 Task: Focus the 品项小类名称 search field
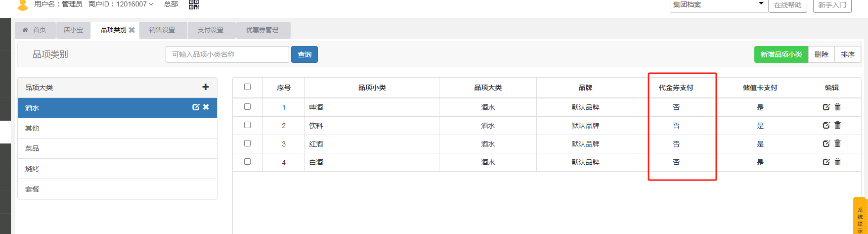pyautogui.click(x=227, y=54)
